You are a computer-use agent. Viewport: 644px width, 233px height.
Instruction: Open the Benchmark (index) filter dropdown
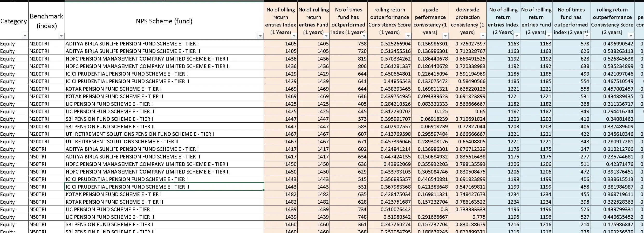61,36
